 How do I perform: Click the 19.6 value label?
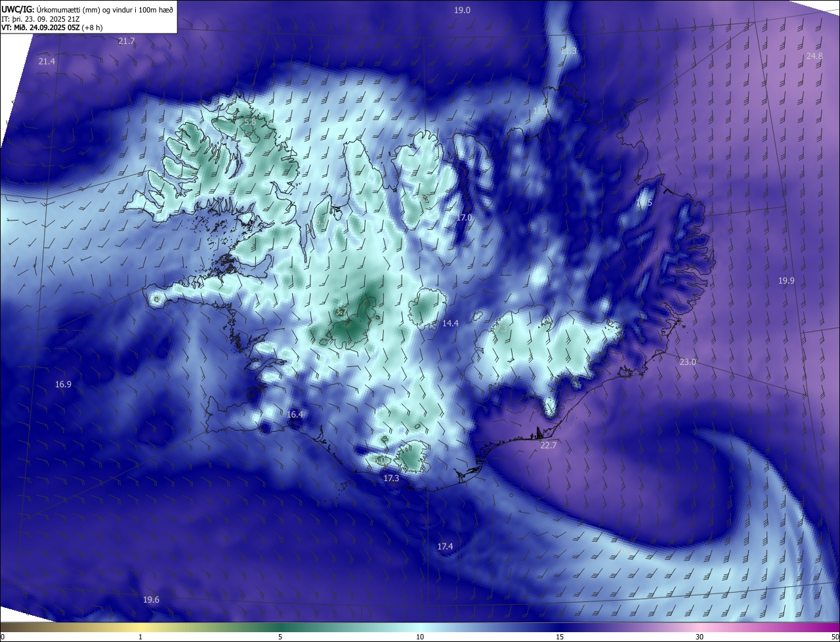tap(151, 600)
